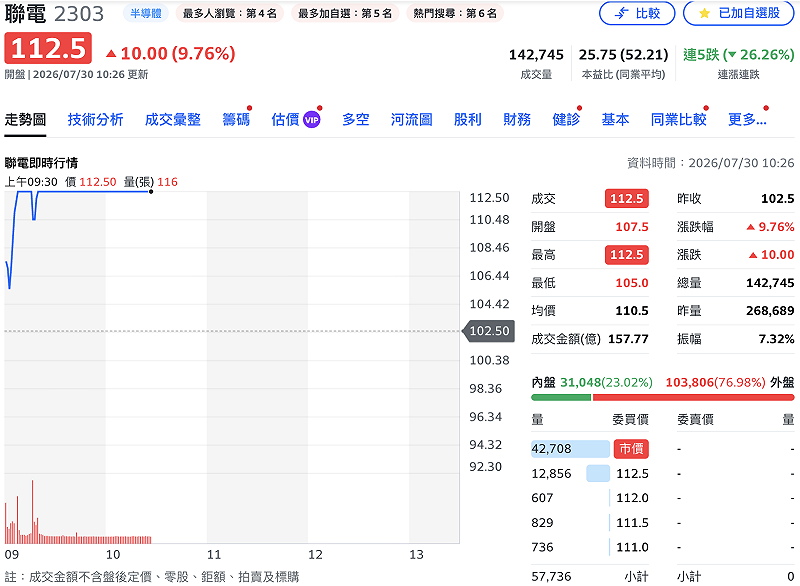
Task: Select the 走勢圖 tab
Action: coord(25,119)
